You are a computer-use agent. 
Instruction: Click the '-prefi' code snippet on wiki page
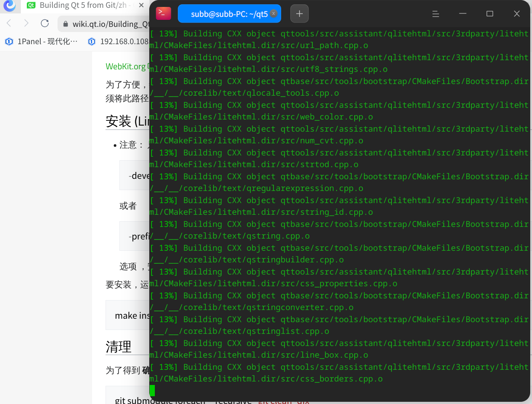pos(135,236)
